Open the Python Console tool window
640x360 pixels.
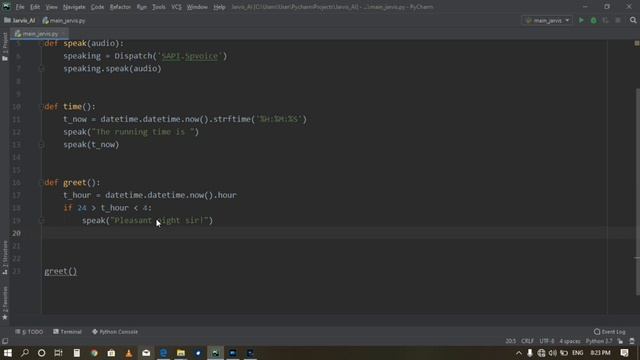point(115,332)
